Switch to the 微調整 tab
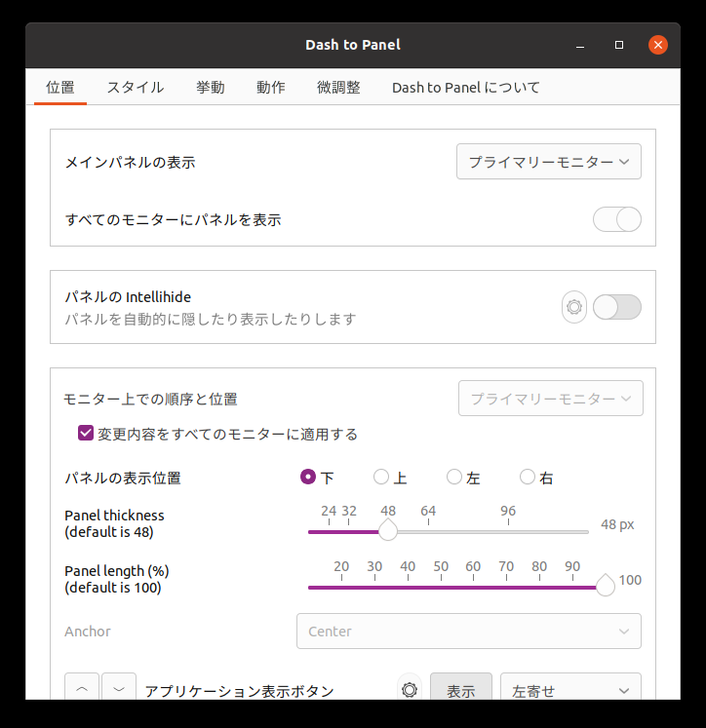Image resolution: width=706 pixels, height=728 pixels. pyautogui.click(x=338, y=88)
